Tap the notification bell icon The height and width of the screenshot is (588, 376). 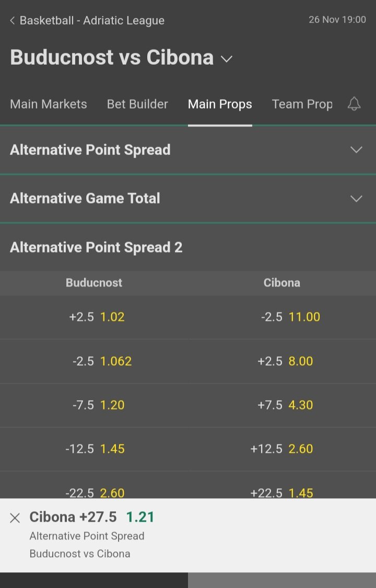(x=354, y=104)
